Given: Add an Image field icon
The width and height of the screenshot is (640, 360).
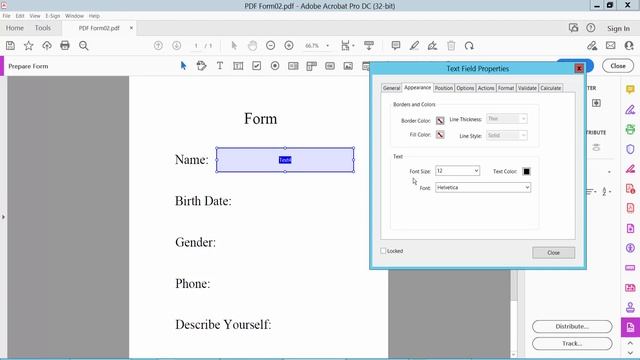Looking at the screenshot, I should (348, 66).
